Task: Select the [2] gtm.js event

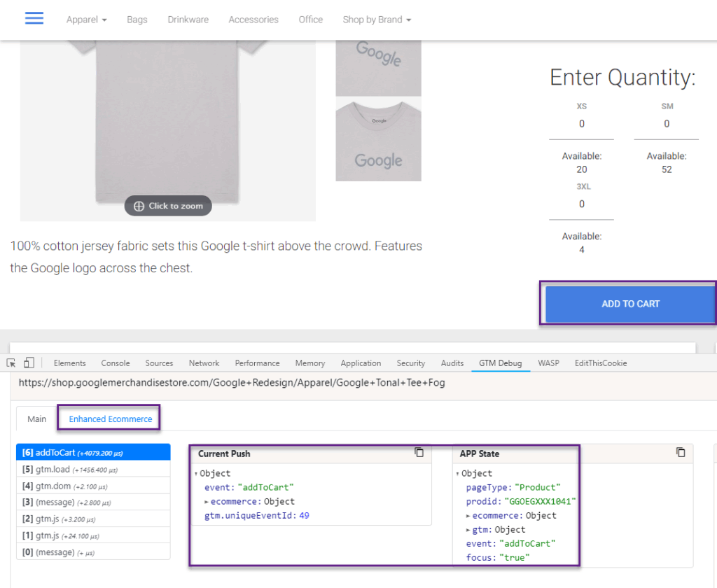Action: tap(93, 519)
